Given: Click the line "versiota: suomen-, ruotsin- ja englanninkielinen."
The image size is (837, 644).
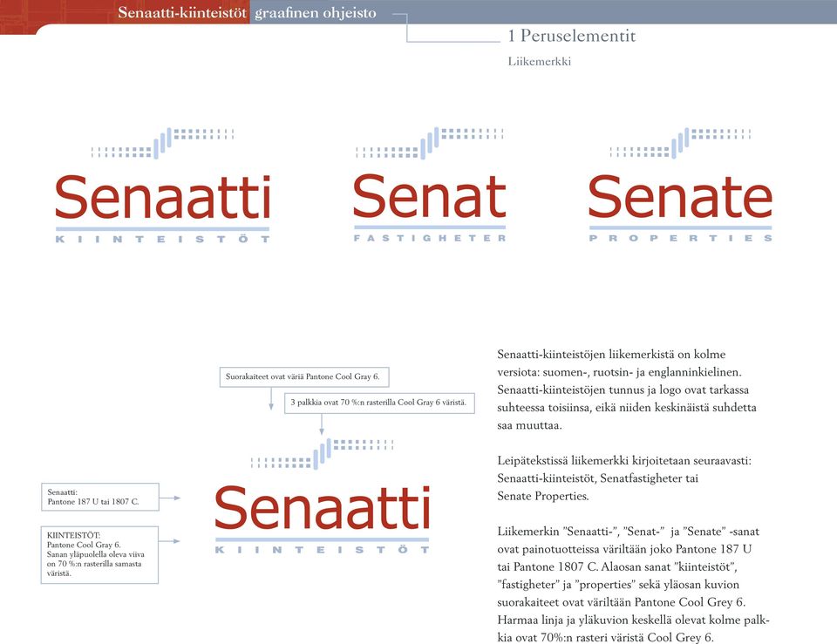Looking at the screenshot, I should point(619,372).
